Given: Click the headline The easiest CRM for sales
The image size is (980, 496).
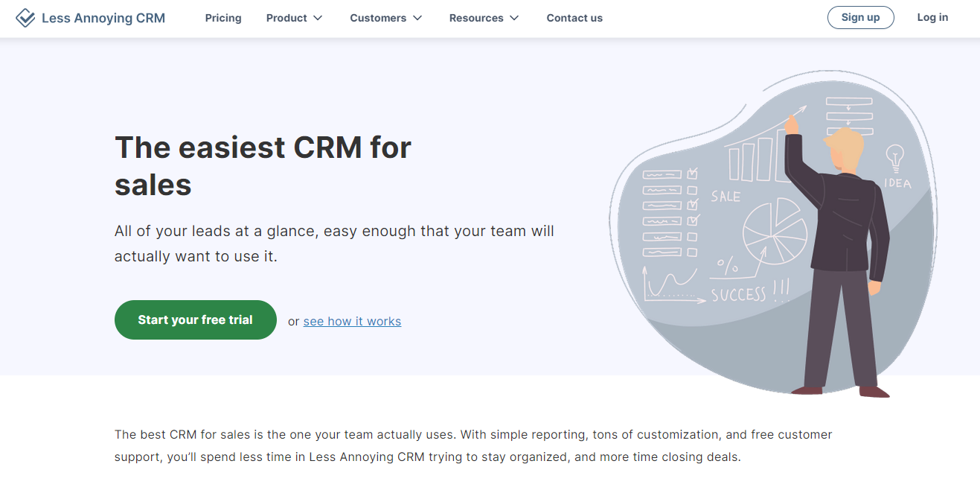Looking at the screenshot, I should (x=263, y=166).
